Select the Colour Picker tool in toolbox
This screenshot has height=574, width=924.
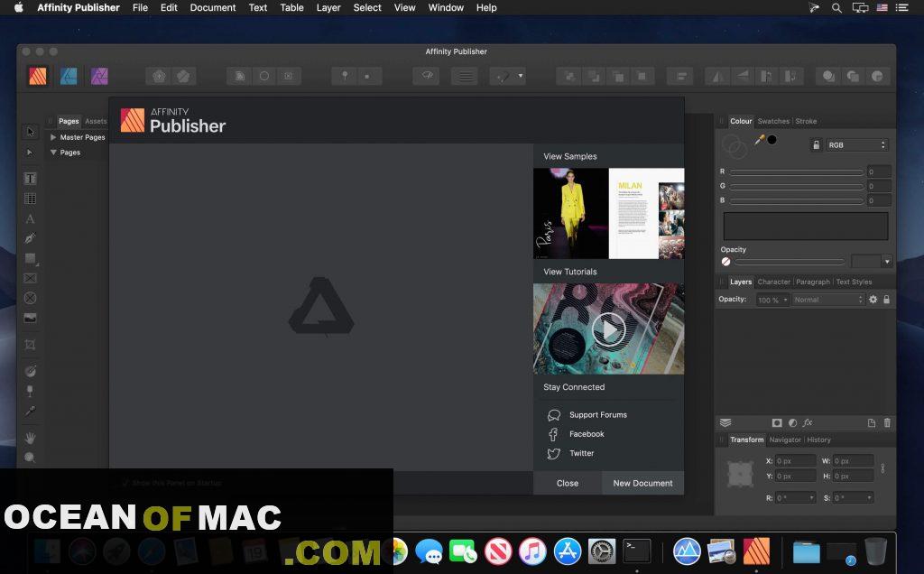coord(30,411)
